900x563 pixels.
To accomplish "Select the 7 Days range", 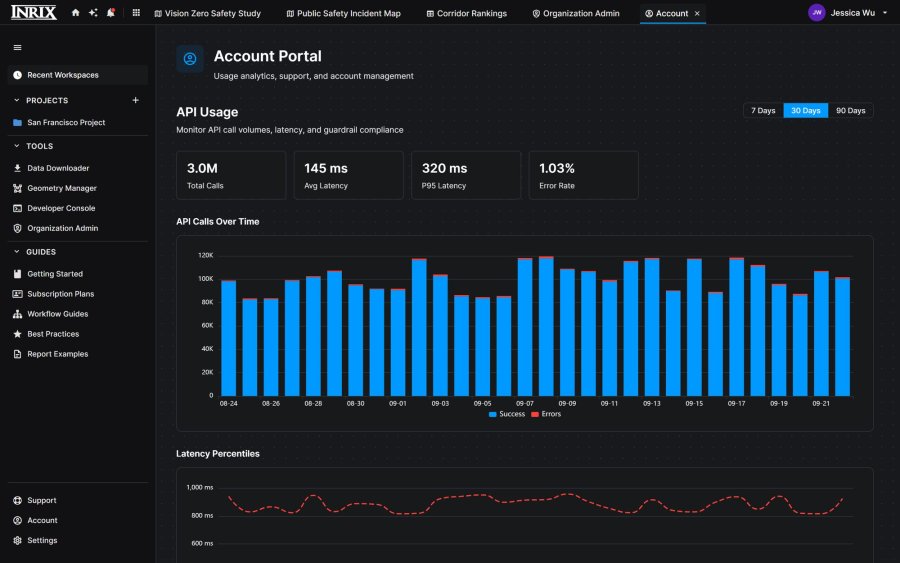I will pyautogui.click(x=763, y=111).
